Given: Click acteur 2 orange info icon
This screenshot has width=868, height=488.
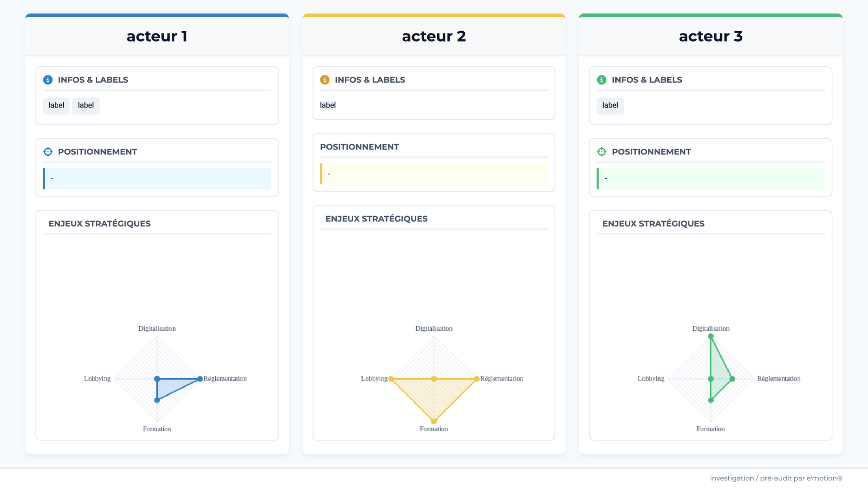Looking at the screenshot, I should pos(325,80).
